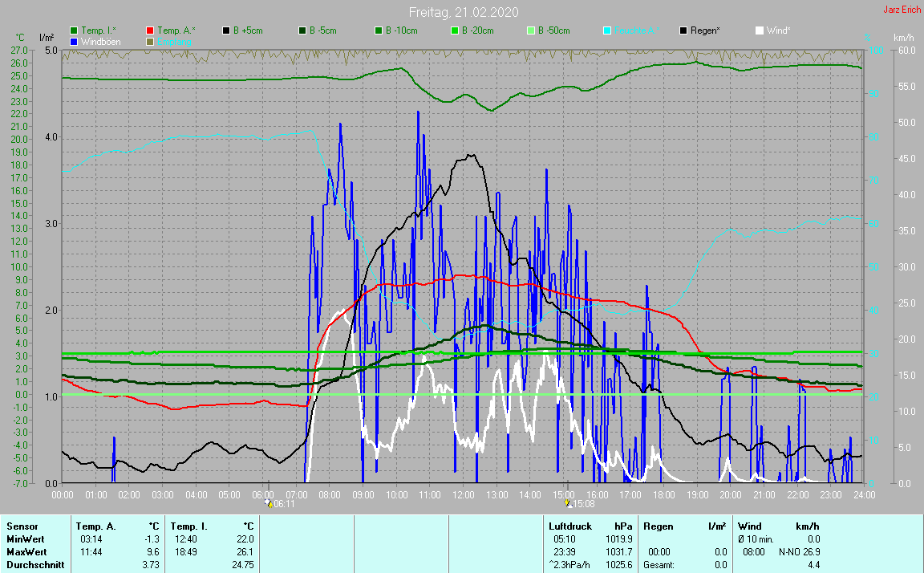Click the 'Ø 10 min.' wind label
This screenshot has width=924, height=573.
tap(756, 539)
